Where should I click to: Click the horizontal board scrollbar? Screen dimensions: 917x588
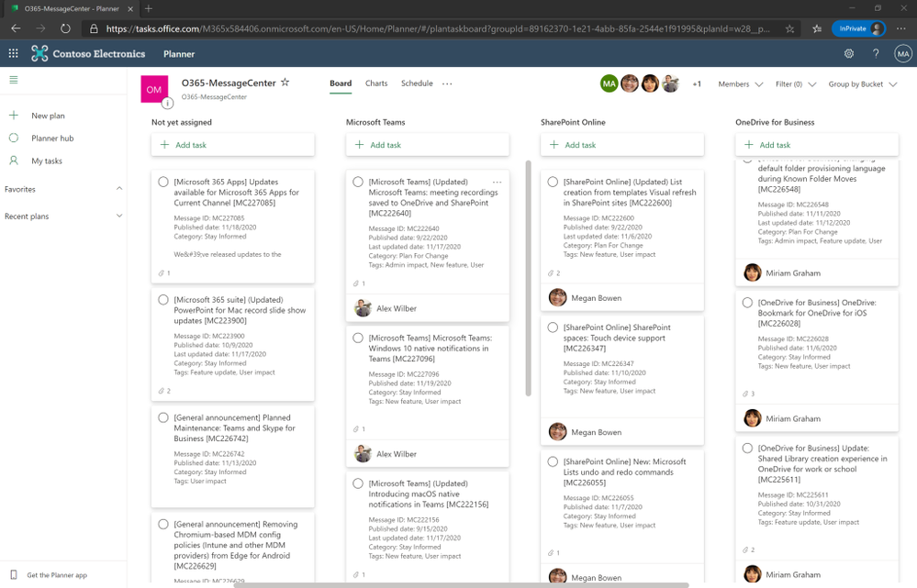461,584
